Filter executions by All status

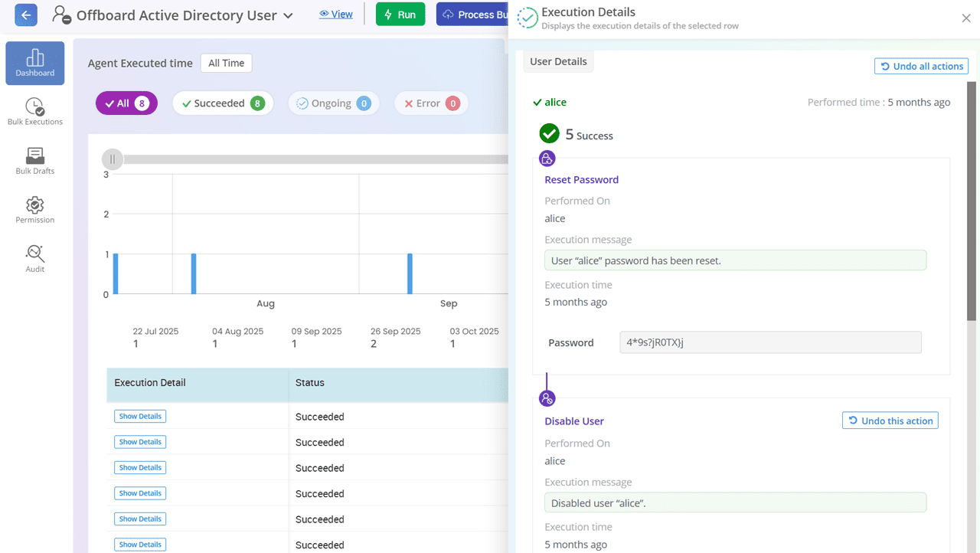point(126,103)
